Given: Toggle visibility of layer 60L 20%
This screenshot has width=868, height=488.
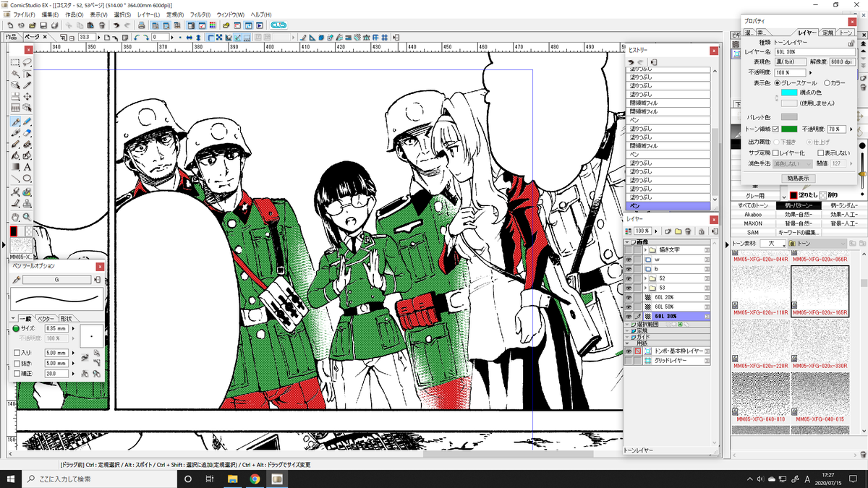Looking at the screenshot, I should point(629,297).
